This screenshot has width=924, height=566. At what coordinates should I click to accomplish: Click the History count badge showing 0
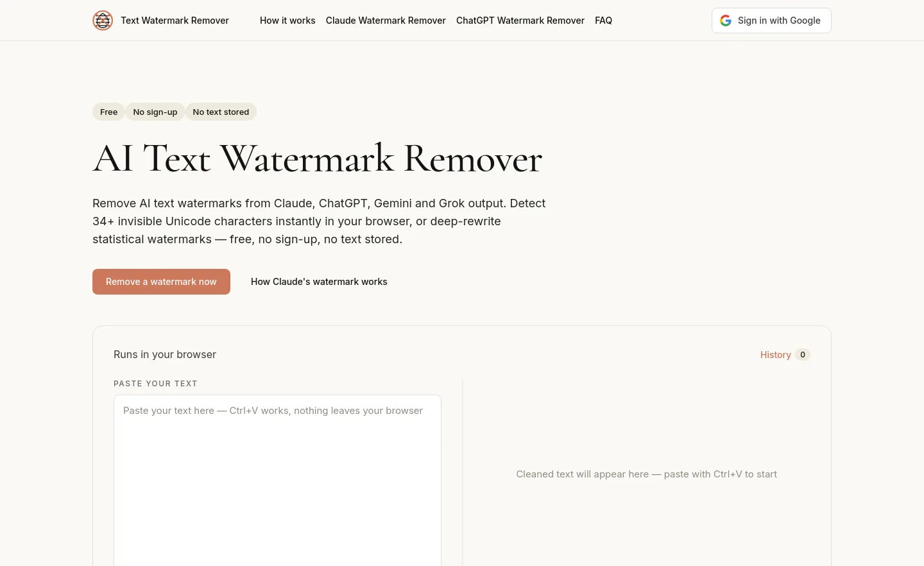click(803, 355)
